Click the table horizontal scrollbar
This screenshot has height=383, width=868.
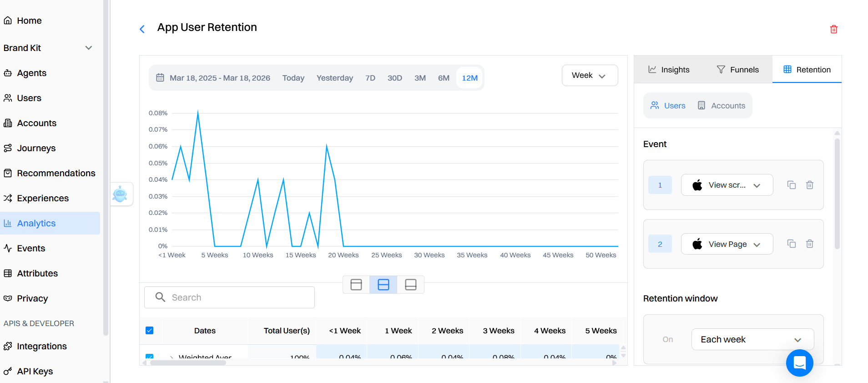click(188, 363)
